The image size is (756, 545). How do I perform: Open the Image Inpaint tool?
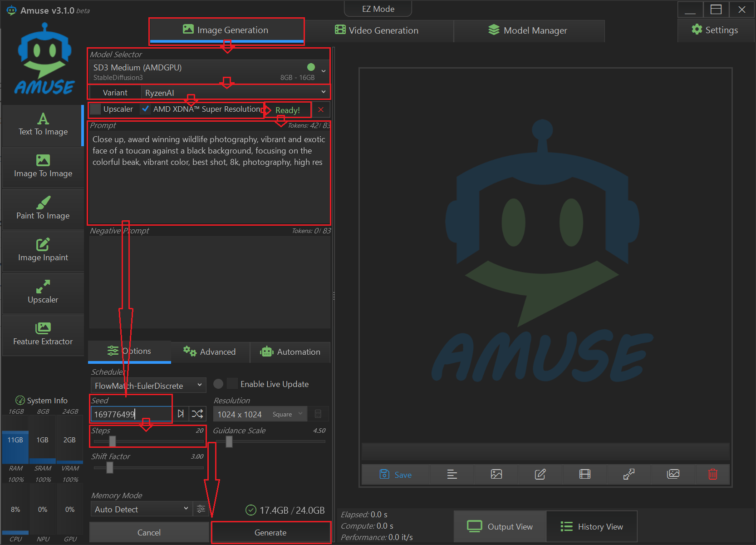coord(43,251)
